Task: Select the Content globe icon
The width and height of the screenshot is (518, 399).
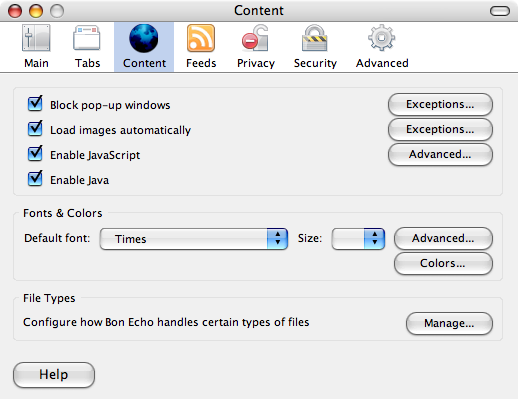Action: (144, 38)
